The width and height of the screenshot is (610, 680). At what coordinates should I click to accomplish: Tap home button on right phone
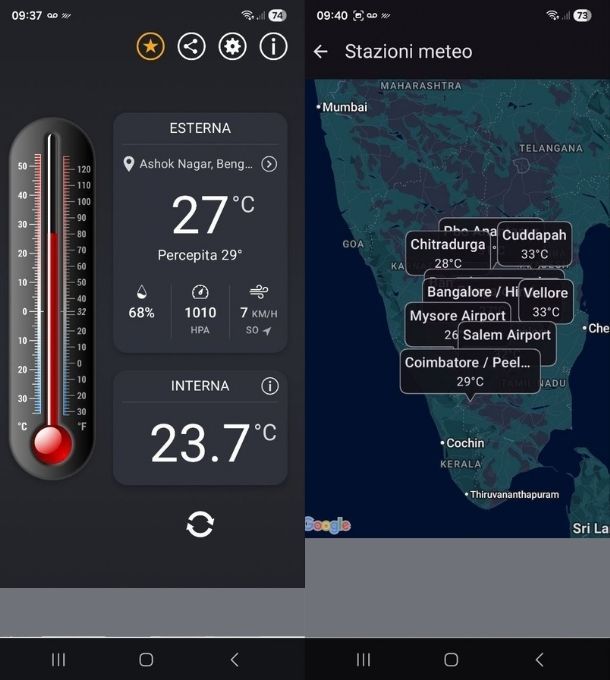point(451,660)
